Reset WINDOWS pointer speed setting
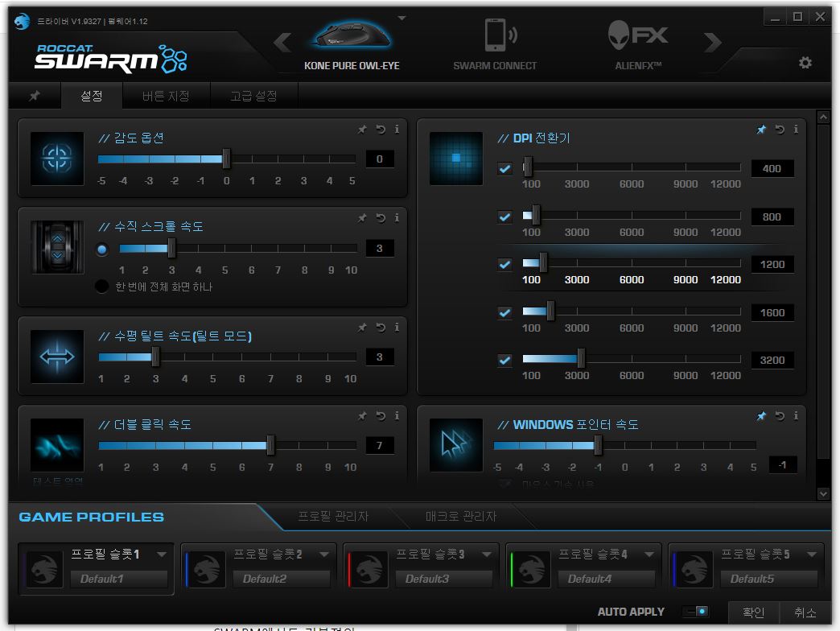Viewport: 840px width, 631px height. coord(780,415)
